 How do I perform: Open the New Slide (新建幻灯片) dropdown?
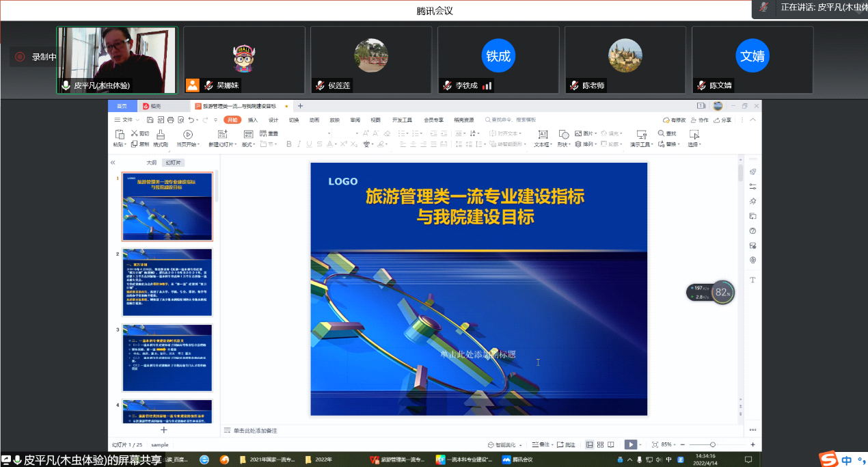coord(225,144)
